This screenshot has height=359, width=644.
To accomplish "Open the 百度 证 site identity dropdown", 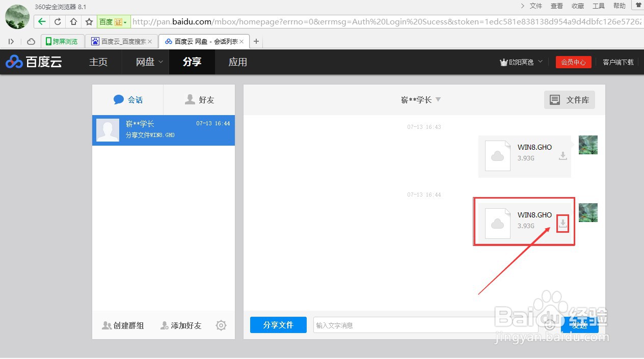I will 113,22.
